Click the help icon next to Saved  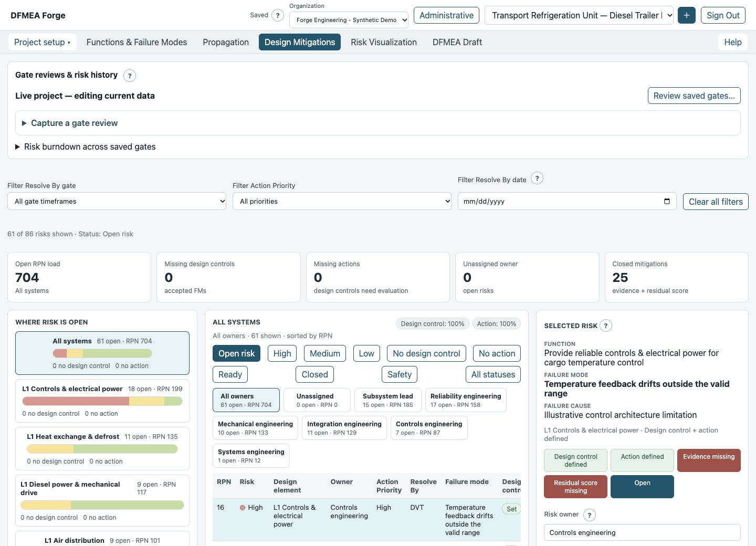point(278,15)
